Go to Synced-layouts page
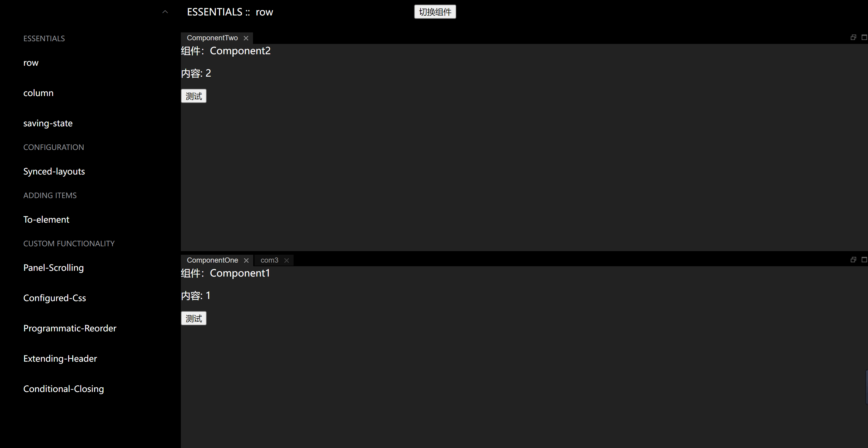 point(54,171)
